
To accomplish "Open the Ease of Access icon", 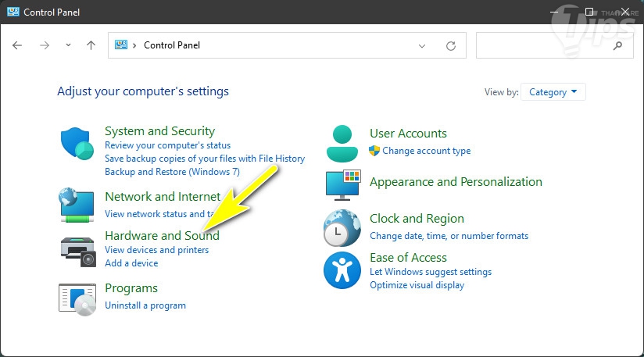I will [x=342, y=270].
